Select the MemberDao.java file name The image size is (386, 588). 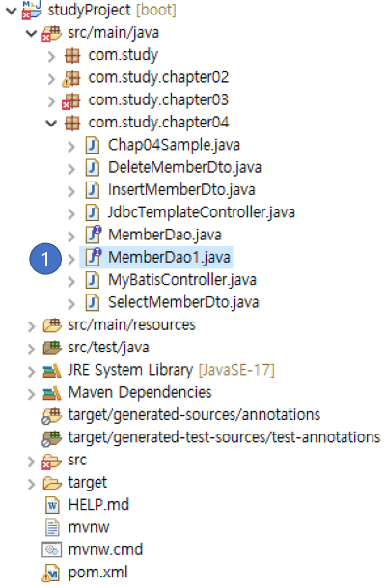pyautogui.click(x=165, y=235)
